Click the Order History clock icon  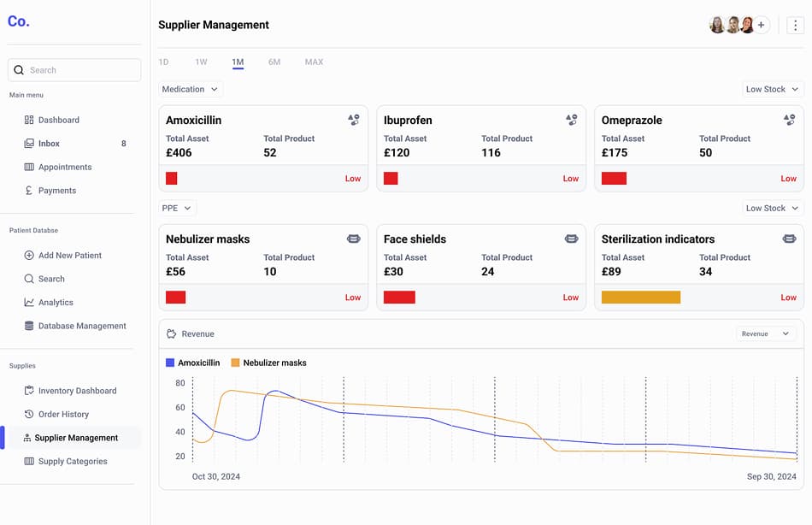pyautogui.click(x=29, y=415)
